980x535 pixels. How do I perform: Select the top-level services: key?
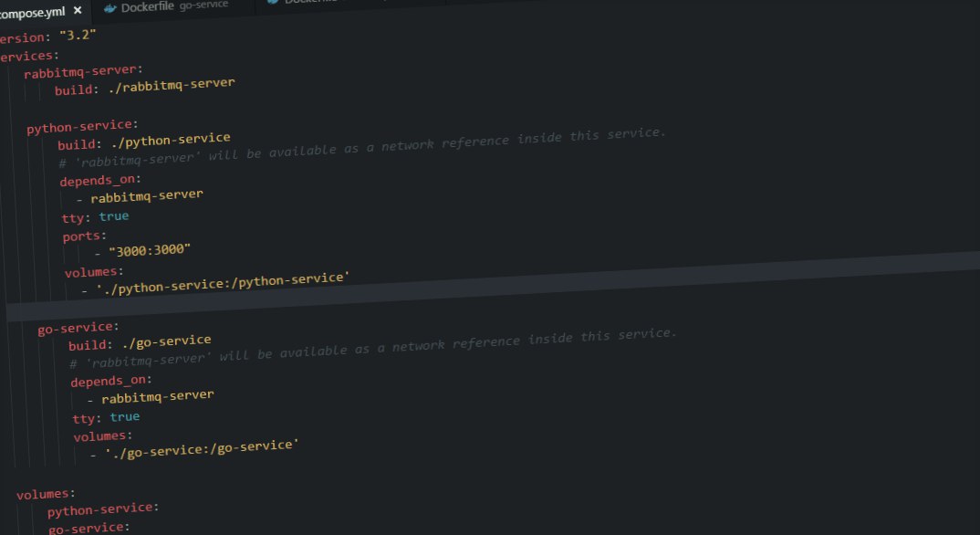coord(29,56)
